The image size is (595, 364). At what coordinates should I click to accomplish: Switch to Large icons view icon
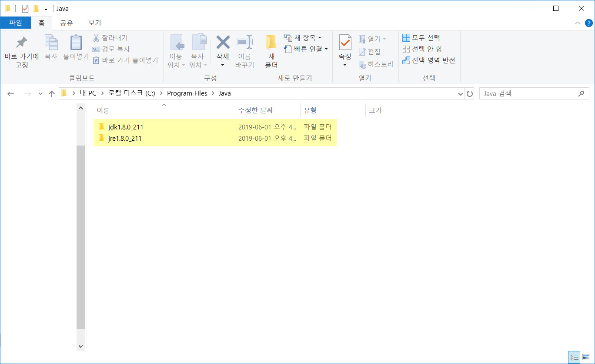586,357
